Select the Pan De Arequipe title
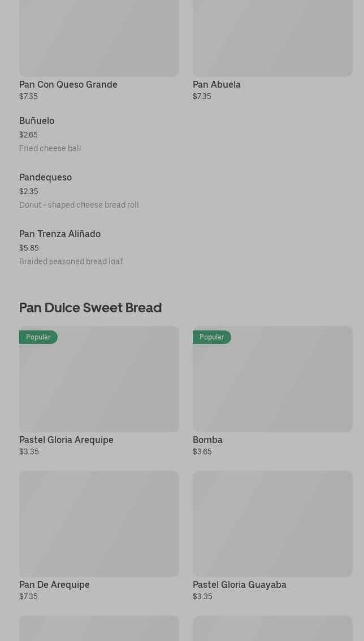 tap(54, 585)
